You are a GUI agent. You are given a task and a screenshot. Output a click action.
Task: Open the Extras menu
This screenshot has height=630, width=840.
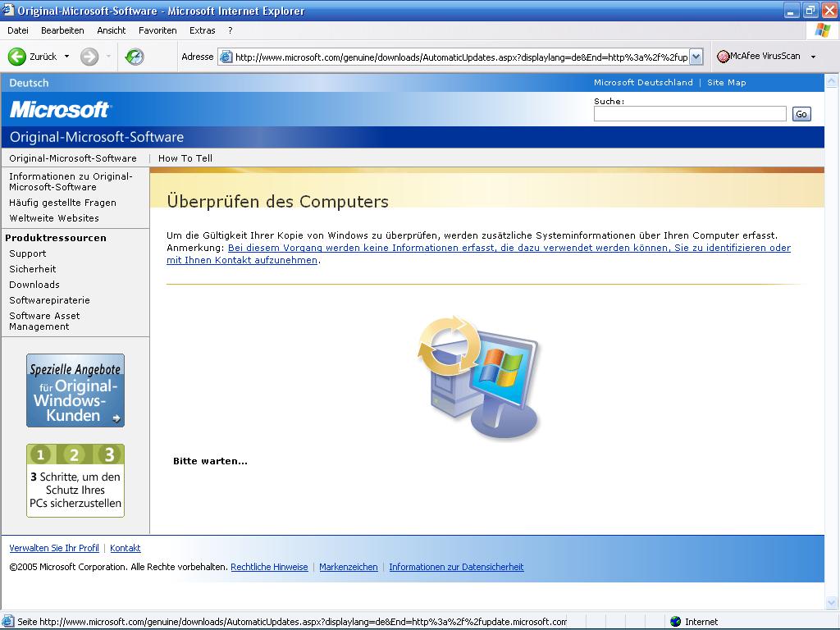(x=202, y=30)
